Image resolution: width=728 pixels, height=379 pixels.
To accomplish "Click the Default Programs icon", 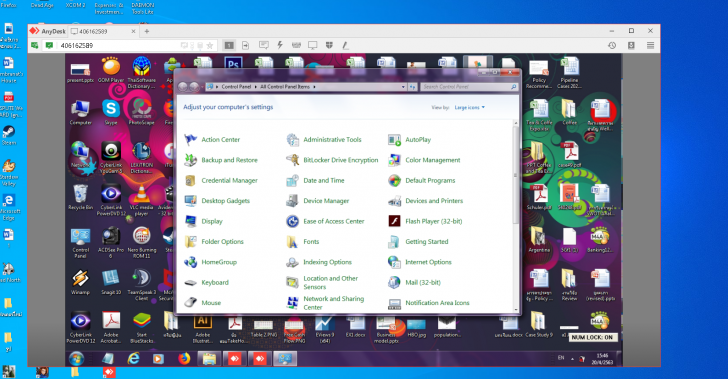I will (x=394, y=180).
